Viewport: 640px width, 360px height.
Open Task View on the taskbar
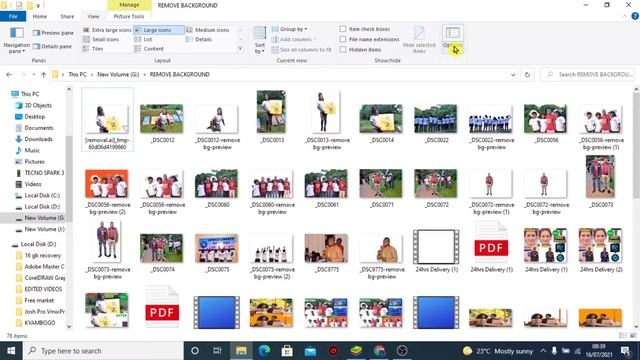pyautogui.click(x=218, y=351)
